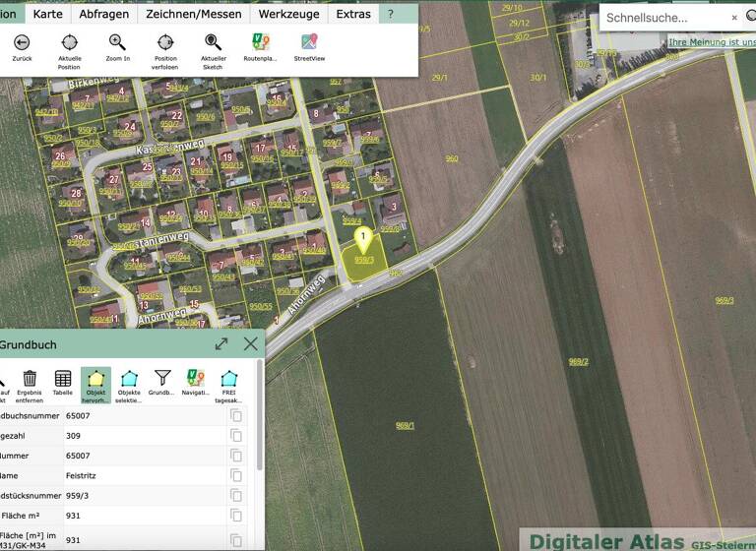The image size is (756, 551).
Task: Open the Karte menu tab
Action: tap(47, 14)
